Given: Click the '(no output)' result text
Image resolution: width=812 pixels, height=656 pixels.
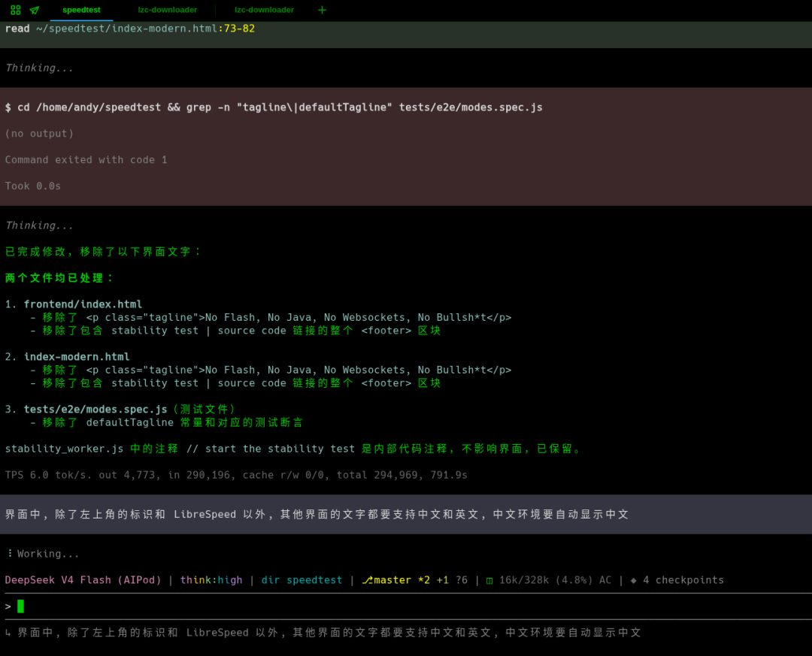Looking at the screenshot, I should (x=39, y=134).
